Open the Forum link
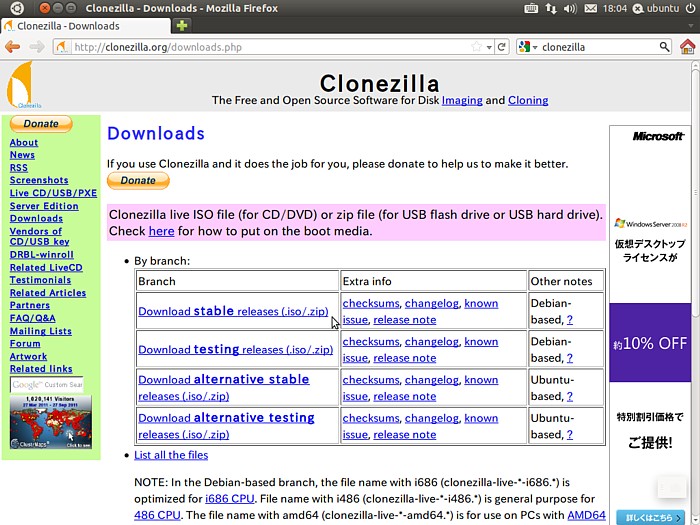The width and height of the screenshot is (700, 525). point(25,344)
